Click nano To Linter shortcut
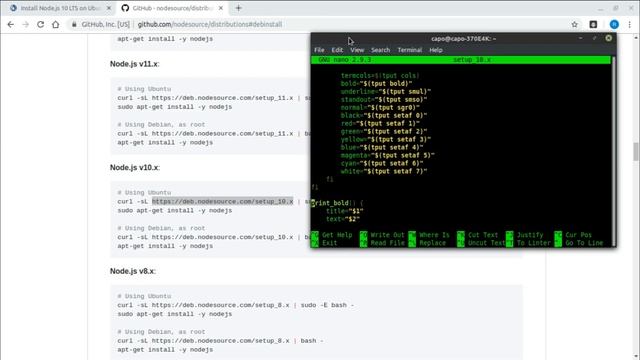Screen dimensions: 640x360 tap(529, 243)
